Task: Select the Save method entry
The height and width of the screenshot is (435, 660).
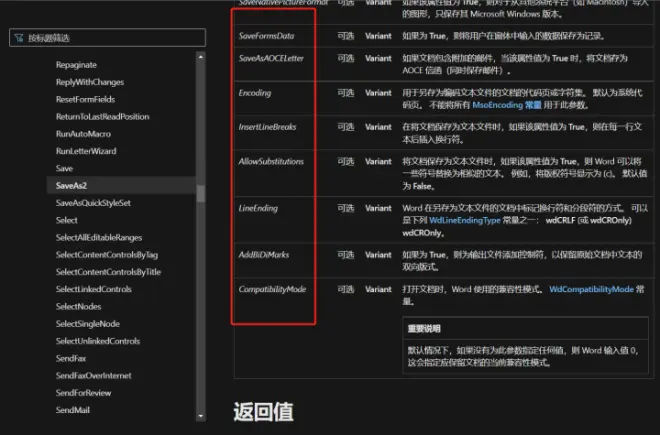Action: [x=64, y=168]
